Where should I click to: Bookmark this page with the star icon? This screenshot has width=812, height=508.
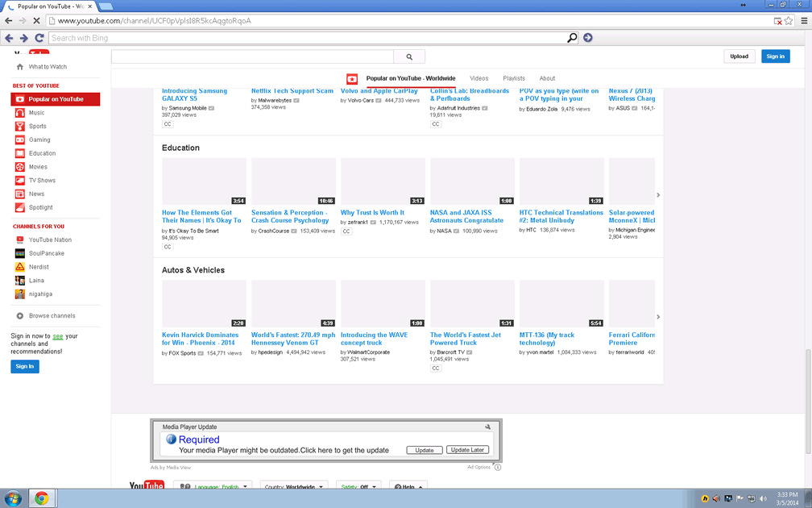pos(789,21)
